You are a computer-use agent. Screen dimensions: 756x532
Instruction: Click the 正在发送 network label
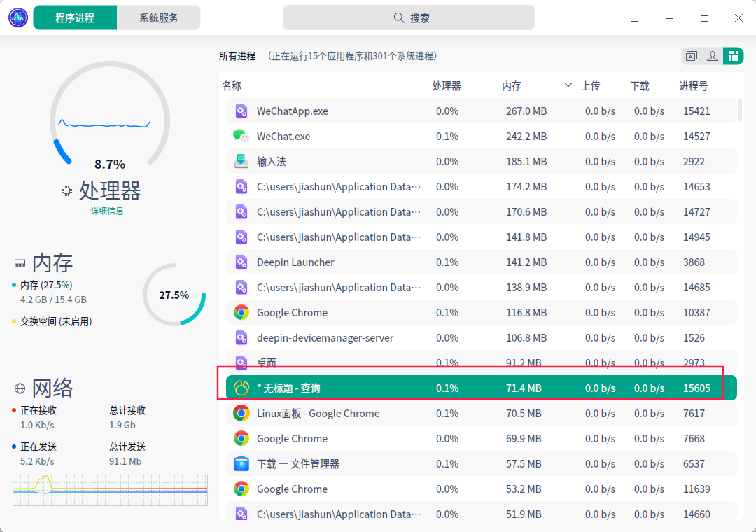[38, 447]
